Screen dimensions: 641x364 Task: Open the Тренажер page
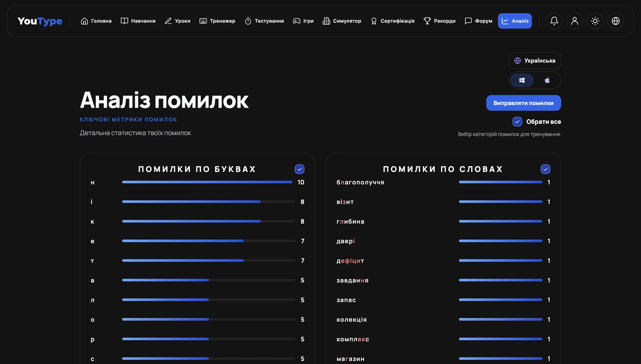click(x=217, y=21)
